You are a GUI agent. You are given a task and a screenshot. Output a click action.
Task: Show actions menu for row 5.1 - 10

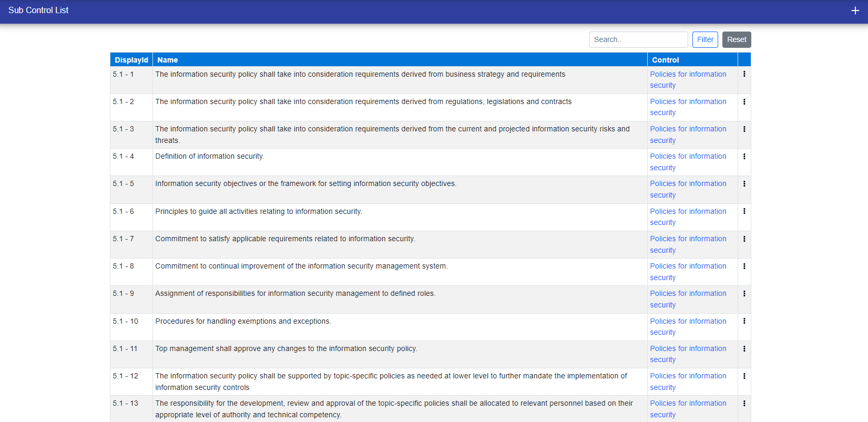(x=744, y=321)
